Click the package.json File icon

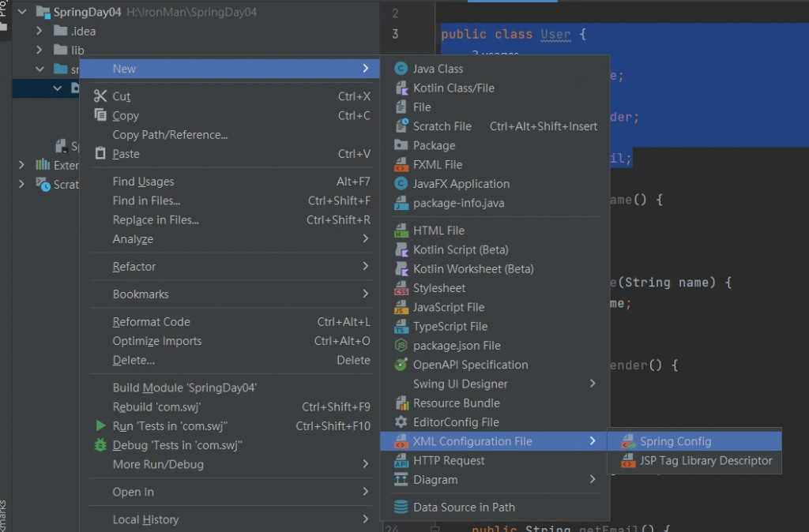pos(401,346)
